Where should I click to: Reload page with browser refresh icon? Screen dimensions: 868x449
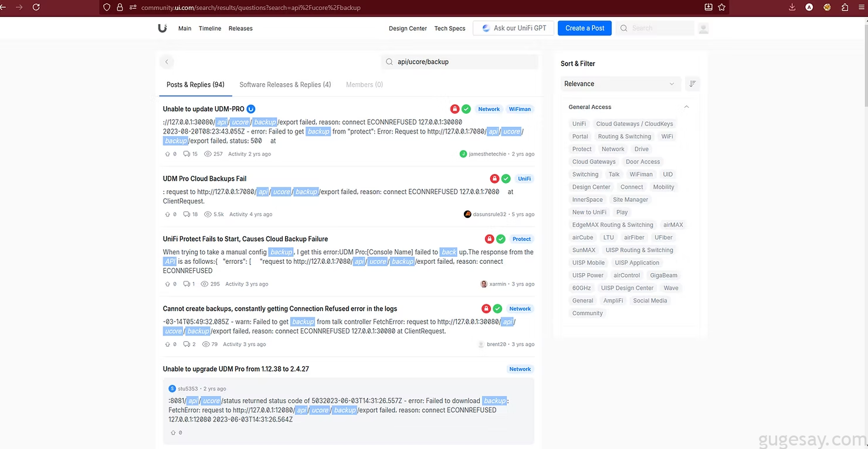click(x=36, y=8)
